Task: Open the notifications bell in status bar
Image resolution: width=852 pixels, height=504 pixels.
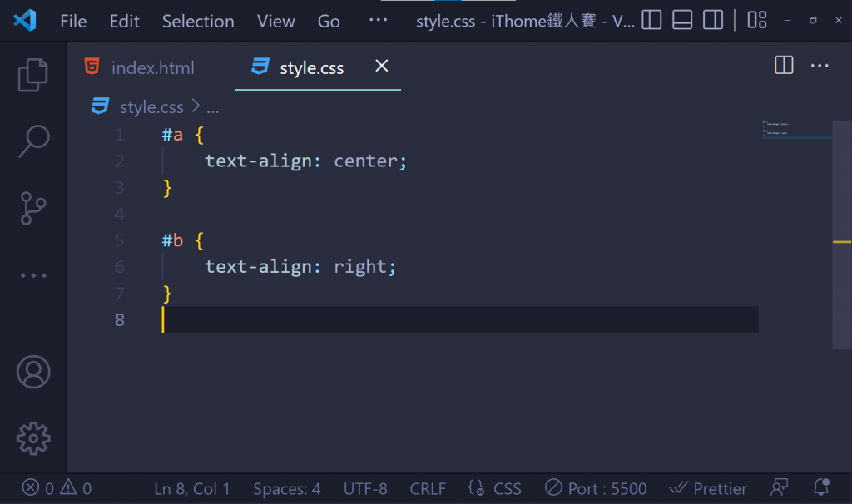Action: 822,488
